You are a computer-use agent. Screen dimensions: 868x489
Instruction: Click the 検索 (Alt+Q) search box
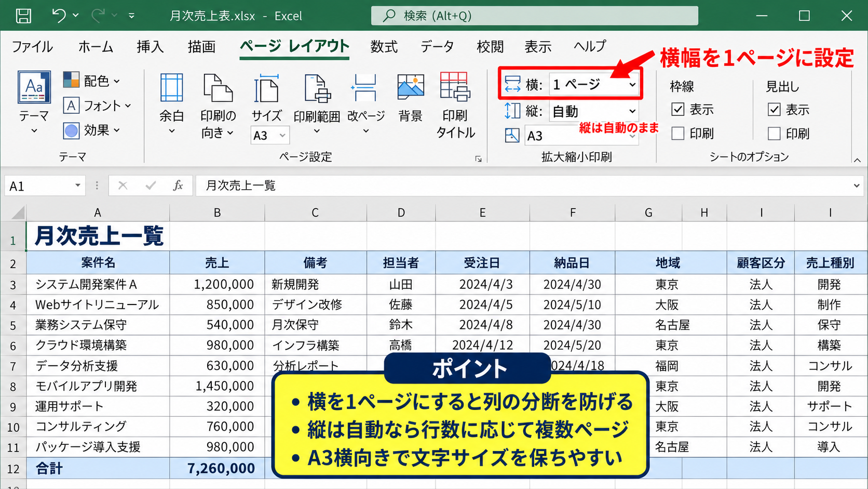[534, 16]
